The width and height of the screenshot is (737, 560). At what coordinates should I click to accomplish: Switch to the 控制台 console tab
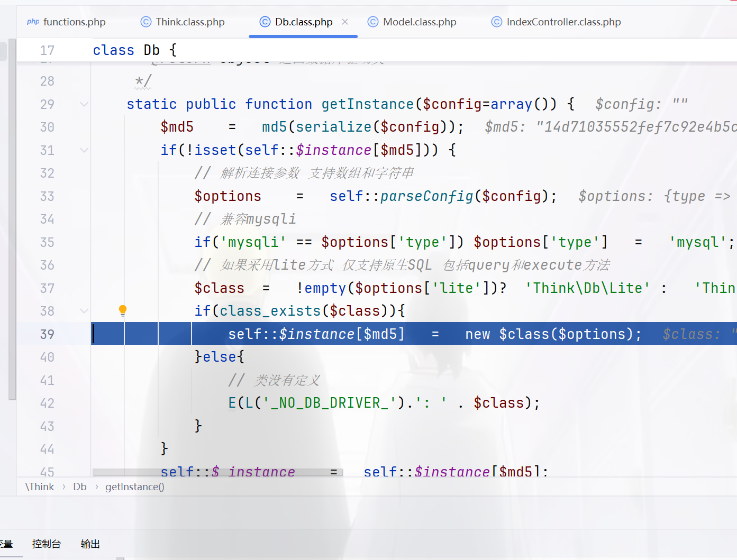pyautogui.click(x=47, y=544)
